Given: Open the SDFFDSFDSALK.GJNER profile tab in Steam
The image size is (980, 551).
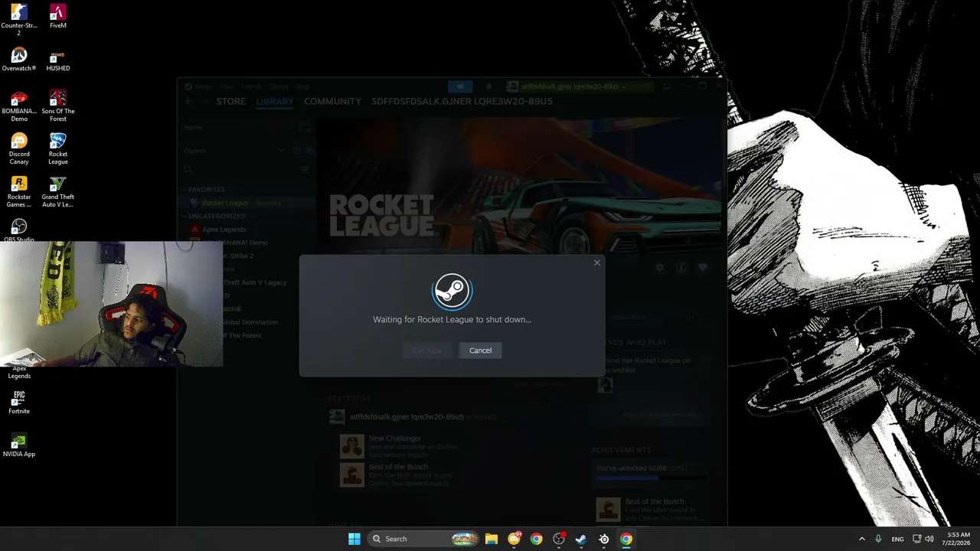Looking at the screenshot, I should (x=462, y=102).
